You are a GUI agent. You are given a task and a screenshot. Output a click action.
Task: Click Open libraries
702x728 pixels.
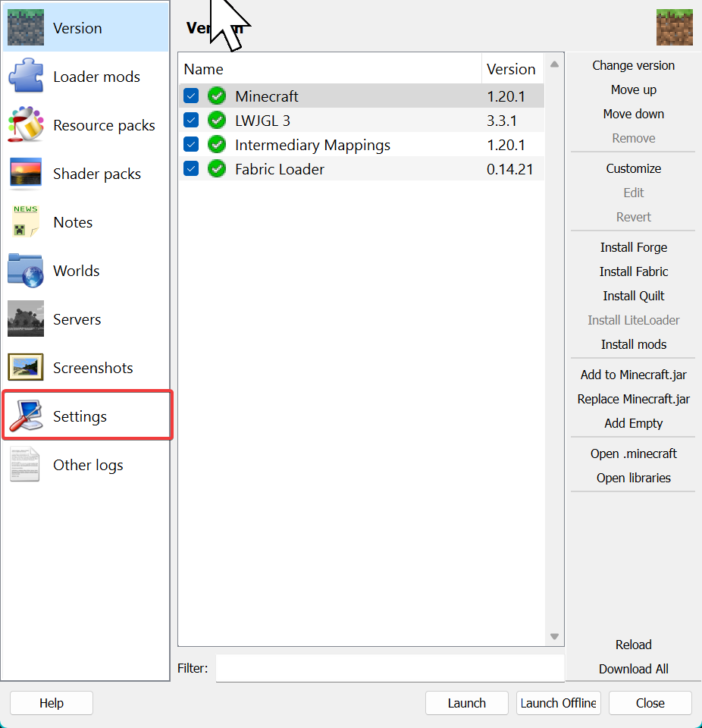tap(633, 478)
